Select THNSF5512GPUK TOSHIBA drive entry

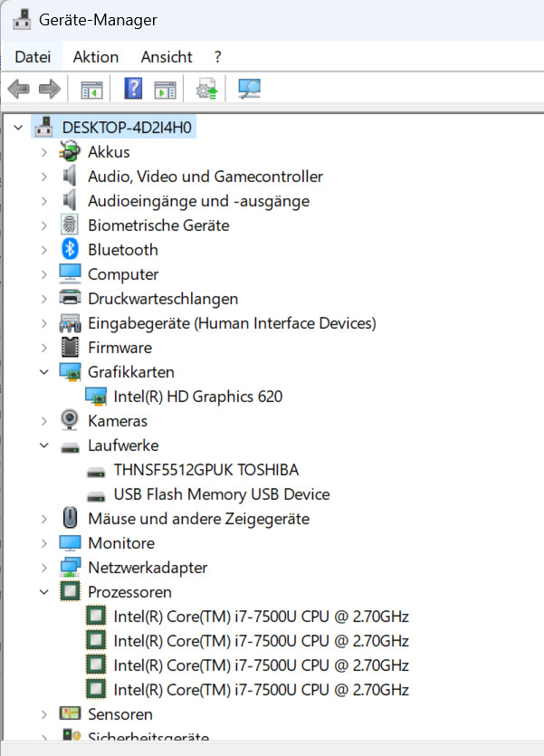(x=205, y=470)
